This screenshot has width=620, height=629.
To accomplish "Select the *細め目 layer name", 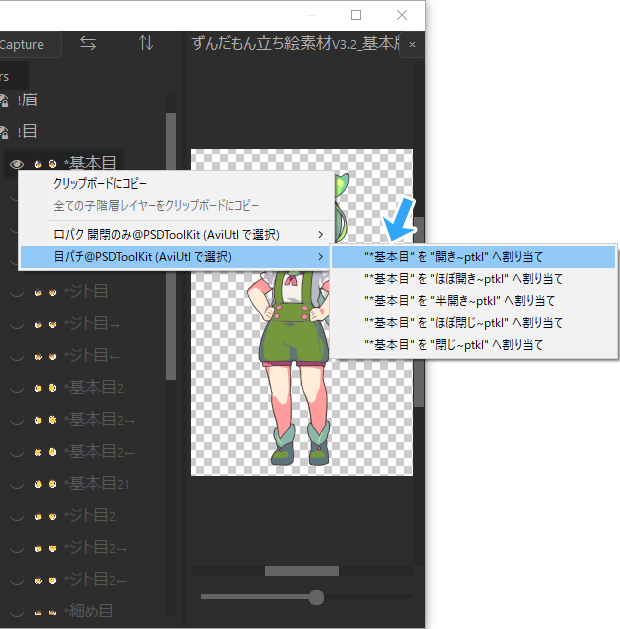I will click(x=88, y=611).
